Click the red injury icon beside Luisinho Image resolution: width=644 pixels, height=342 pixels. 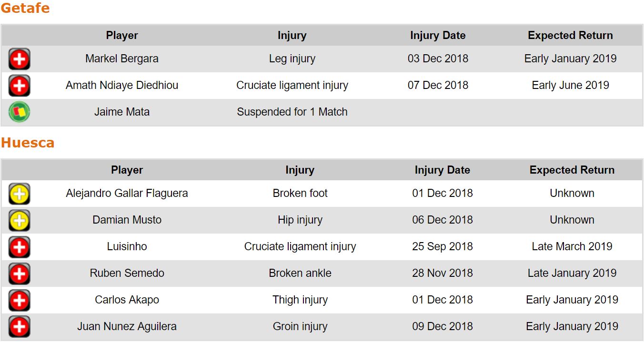(19, 247)
